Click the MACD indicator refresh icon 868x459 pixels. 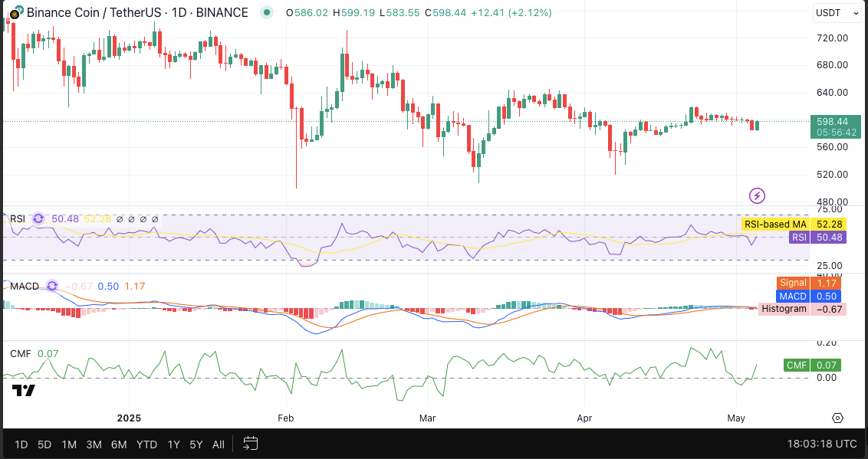[x=52, y=286]
